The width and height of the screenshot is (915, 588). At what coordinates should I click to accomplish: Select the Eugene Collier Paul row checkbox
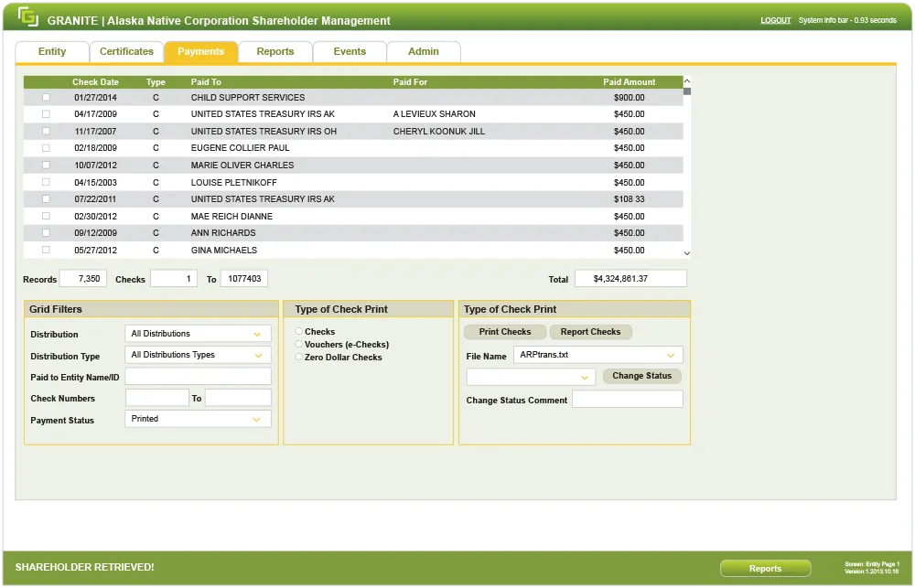47,148
